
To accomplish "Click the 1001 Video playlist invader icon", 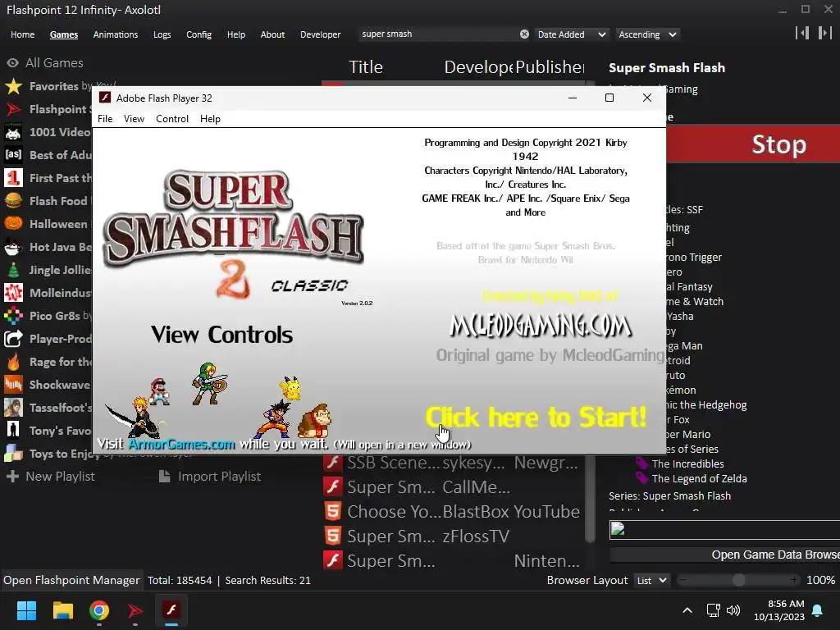I will [x=13, y=132].
